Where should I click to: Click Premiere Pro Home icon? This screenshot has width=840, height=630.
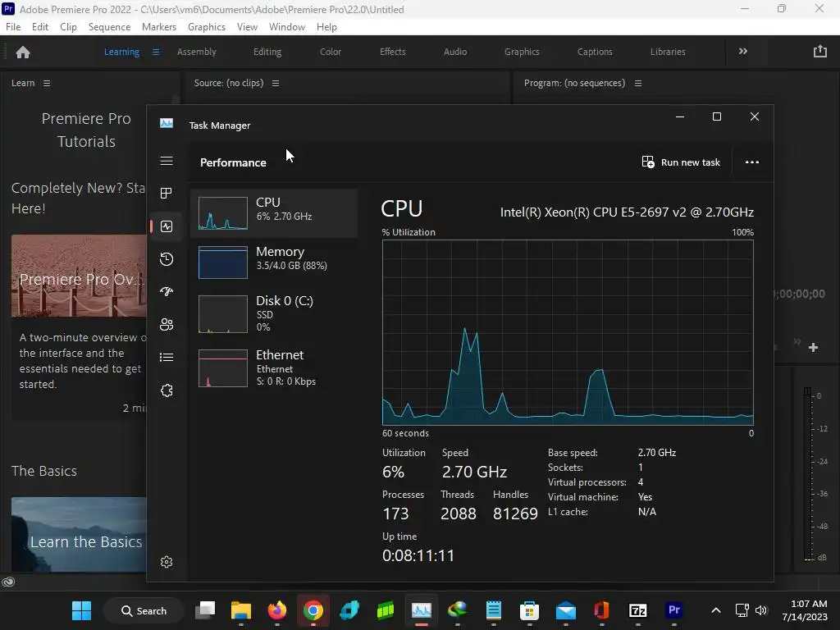(x=23, y=52)
